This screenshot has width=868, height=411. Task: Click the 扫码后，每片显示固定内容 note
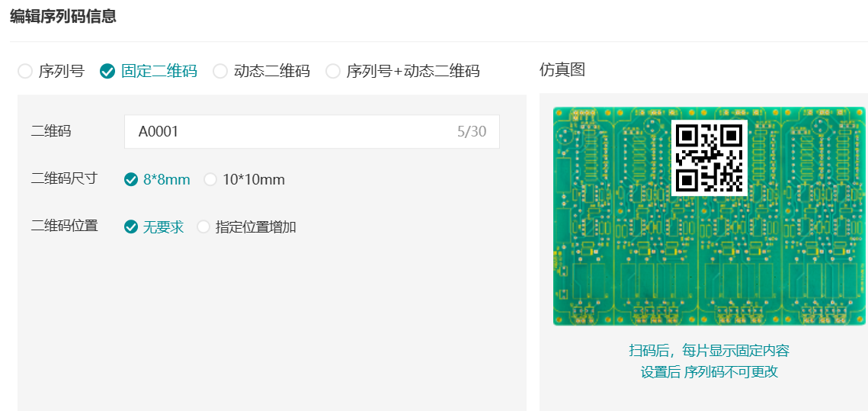[709, 351]
